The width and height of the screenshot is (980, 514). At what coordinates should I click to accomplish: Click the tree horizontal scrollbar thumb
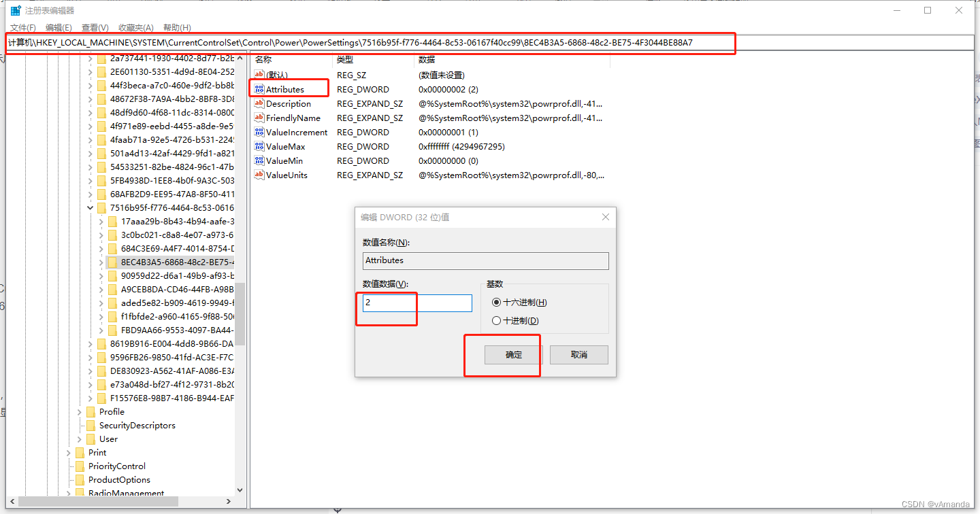click(98, 501)
